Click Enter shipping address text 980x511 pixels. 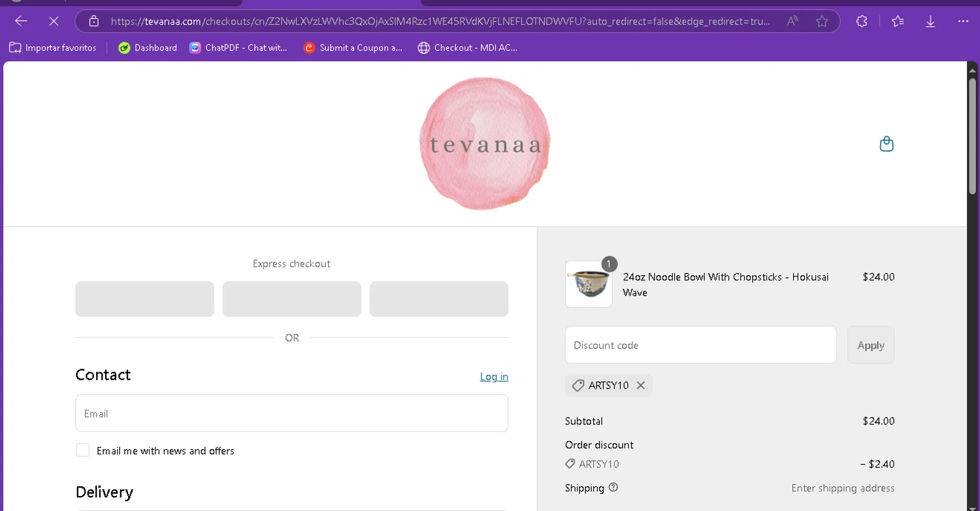pos(843,488)
